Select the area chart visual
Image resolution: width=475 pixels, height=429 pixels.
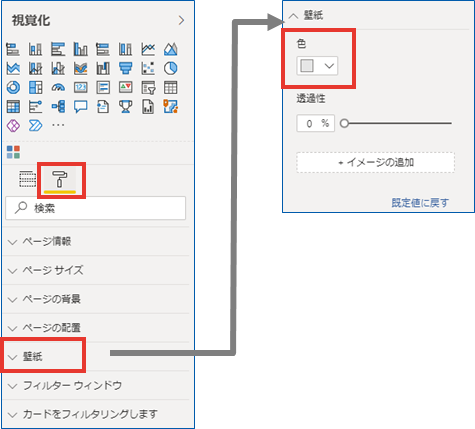point(170,49)
